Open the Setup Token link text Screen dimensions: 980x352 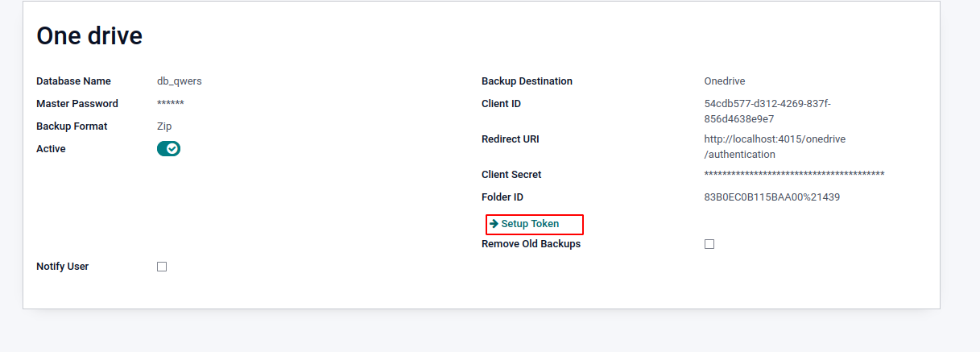point(530,224)
